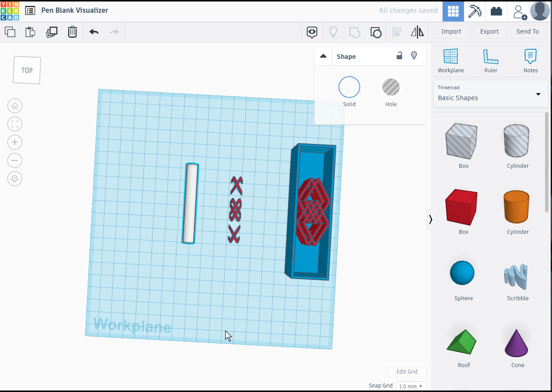Viewport: 552px width, 392px height.
Task: Collapse the Shape inspector panel
Action: pyautogui.click(x=323, y=56)
